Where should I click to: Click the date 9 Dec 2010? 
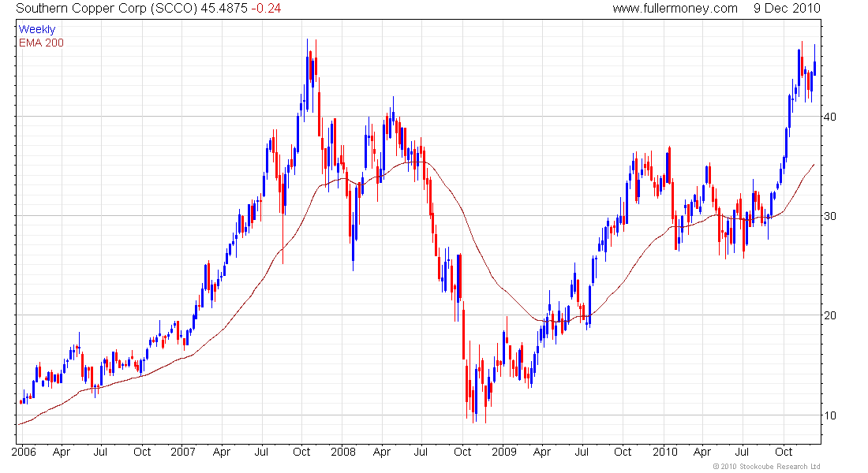pos(787,9)
